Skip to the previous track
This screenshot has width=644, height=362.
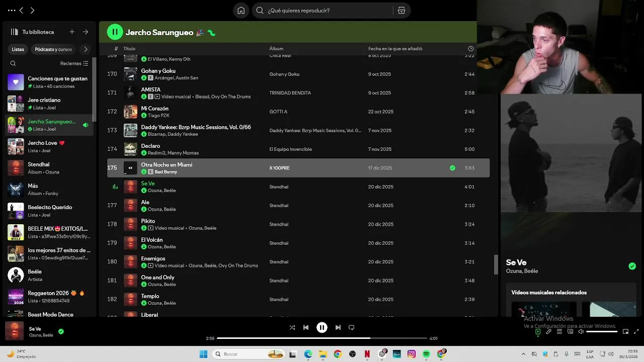[x=306, y=327]
